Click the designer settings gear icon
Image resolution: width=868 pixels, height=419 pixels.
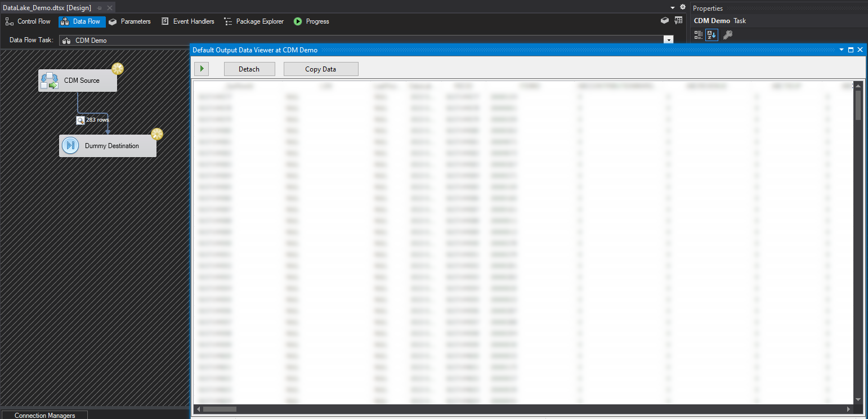point(683,7)
